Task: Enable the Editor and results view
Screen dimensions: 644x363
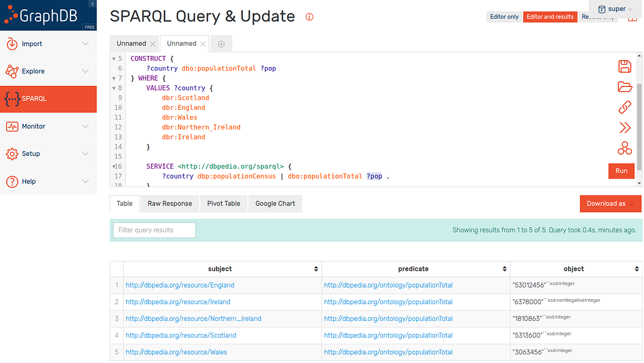Action: (550, 17)
